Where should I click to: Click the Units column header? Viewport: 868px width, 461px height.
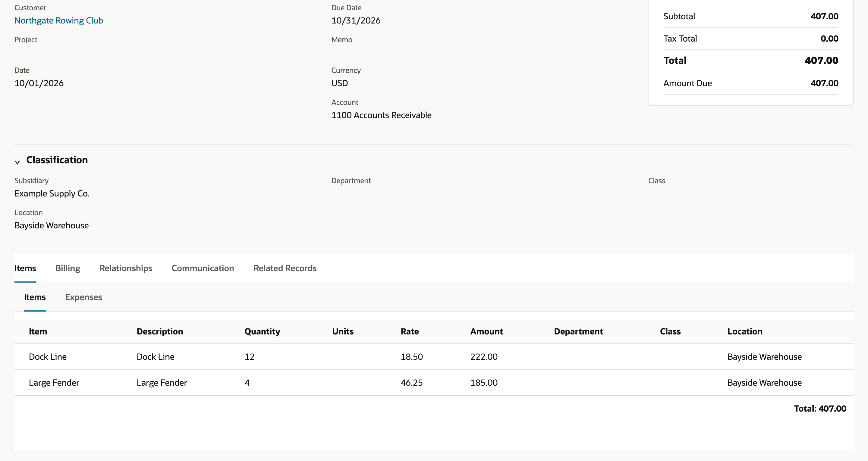click(x=343, y=332)
